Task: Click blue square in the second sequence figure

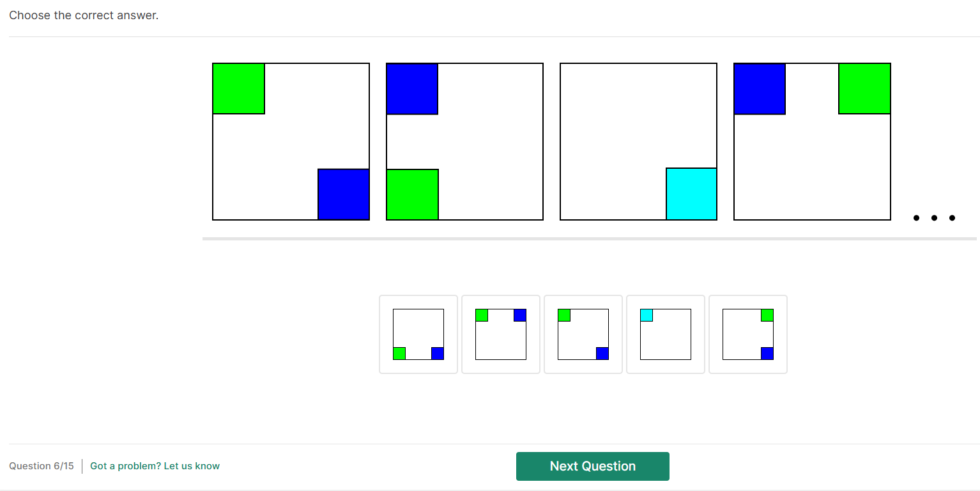Action: coord(412,89)
